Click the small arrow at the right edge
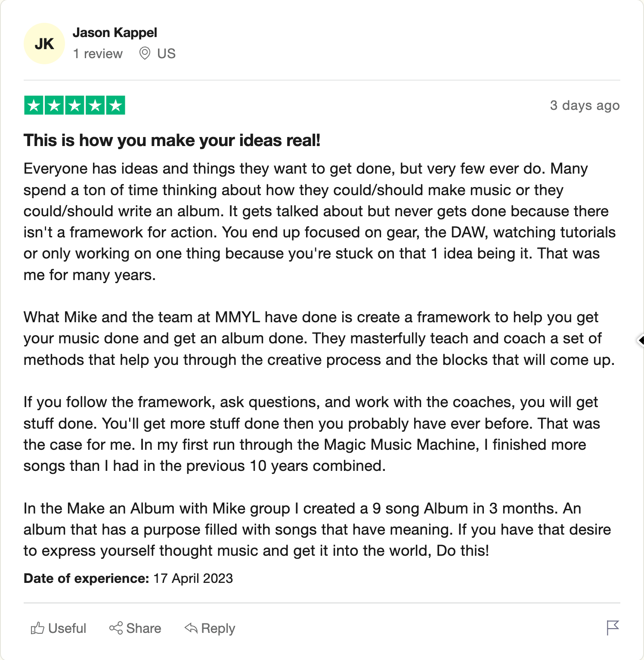The width and height of the screenshot is (644, 660). pos(641,340)
